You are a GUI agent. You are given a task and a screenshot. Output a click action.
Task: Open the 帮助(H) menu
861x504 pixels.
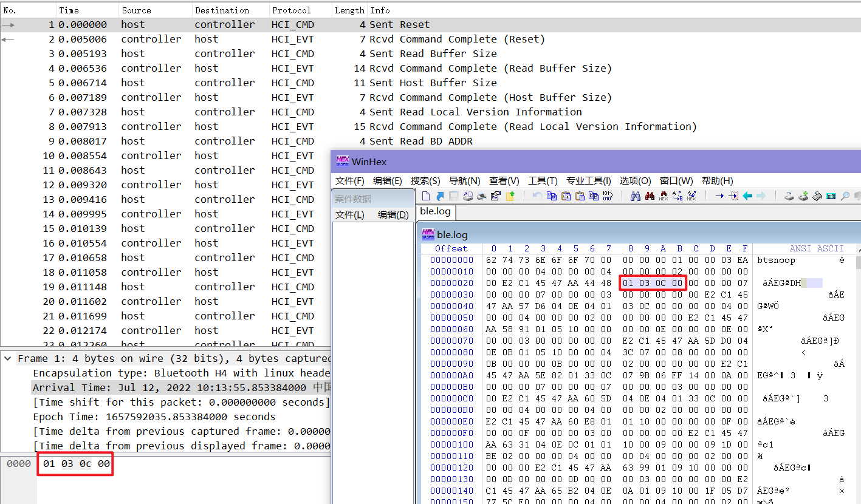point(718,181)
